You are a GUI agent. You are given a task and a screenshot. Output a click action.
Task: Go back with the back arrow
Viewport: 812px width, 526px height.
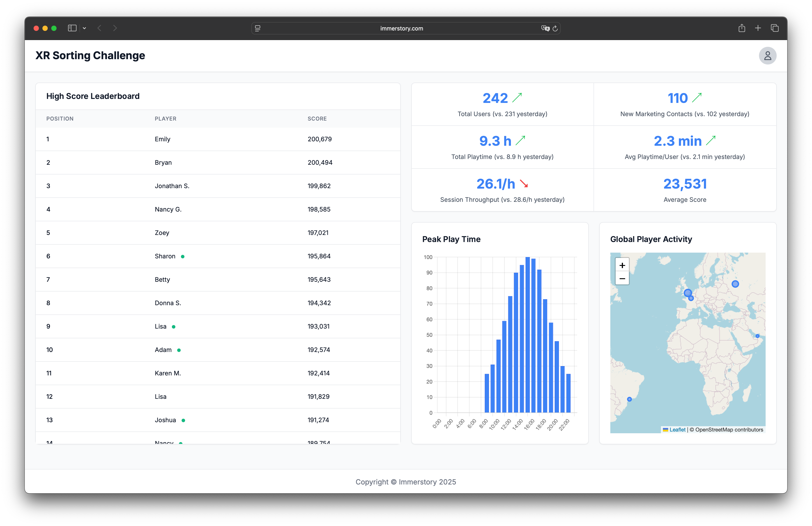click(x=99, y=28)
